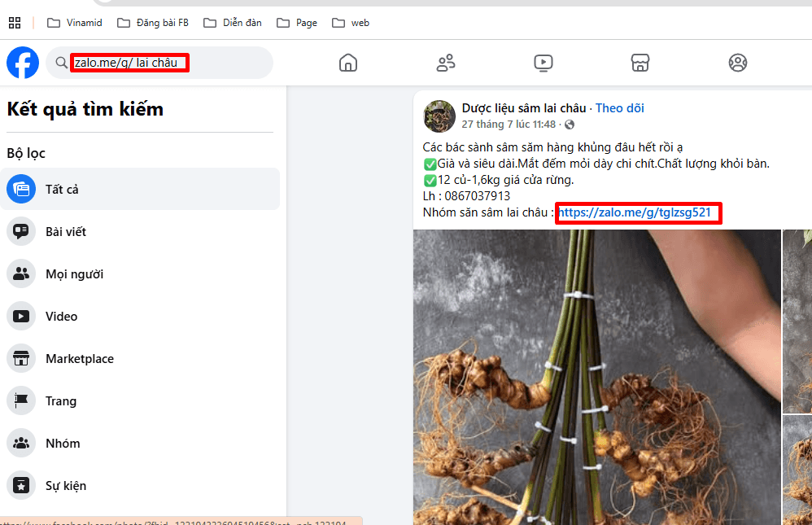Screen dimensions: 812x525
Task: Click the Facebook search input field
Action: click(x=163, y=63)
